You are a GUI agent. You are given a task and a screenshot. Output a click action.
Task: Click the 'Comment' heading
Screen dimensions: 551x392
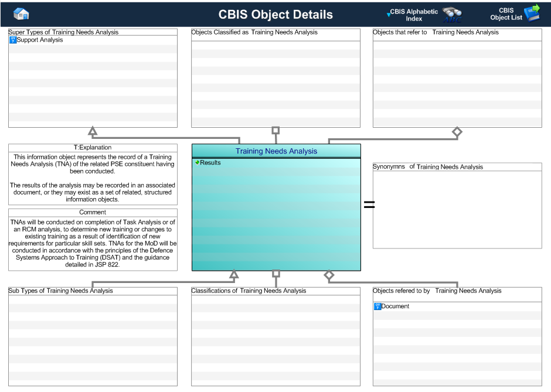coord(93,212)
